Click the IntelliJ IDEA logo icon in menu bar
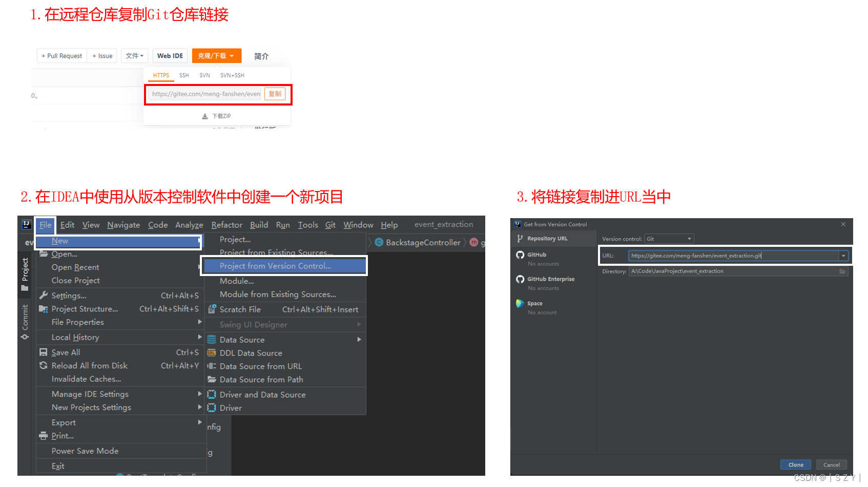The image size is (868, 487). pos(27,224)
